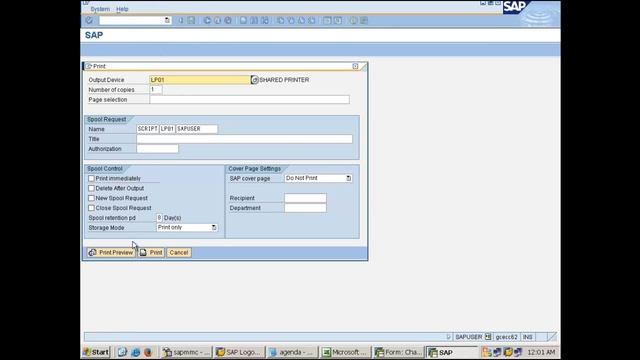Check the New Spool Request option
640x360 pixels.
coord(91,198)
